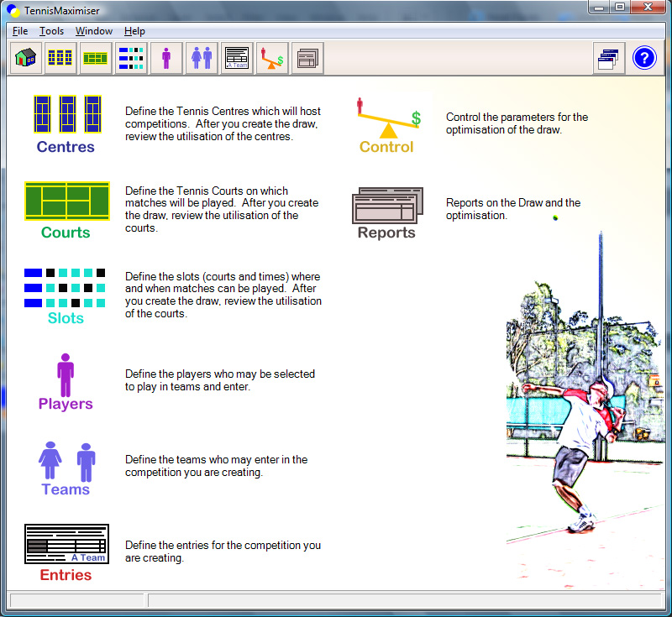Open Control via the balance scale toolbar icon

coord(272,58)
